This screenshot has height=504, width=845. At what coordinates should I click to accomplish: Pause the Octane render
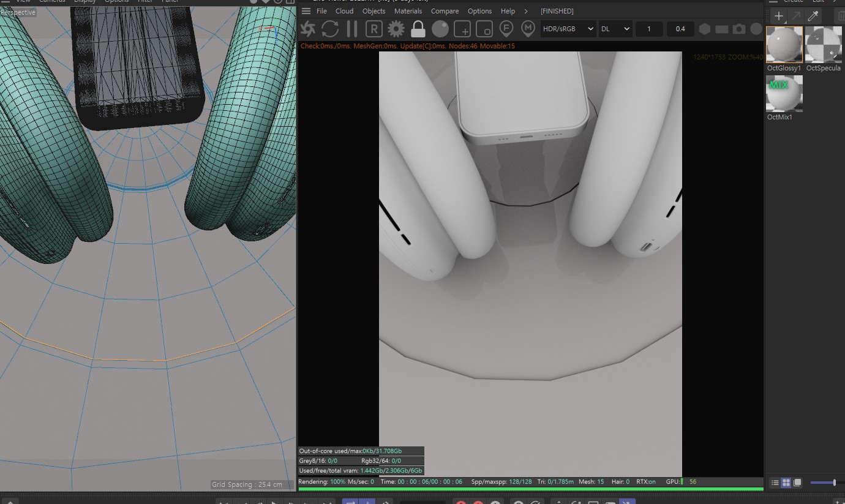coord(352,29)
